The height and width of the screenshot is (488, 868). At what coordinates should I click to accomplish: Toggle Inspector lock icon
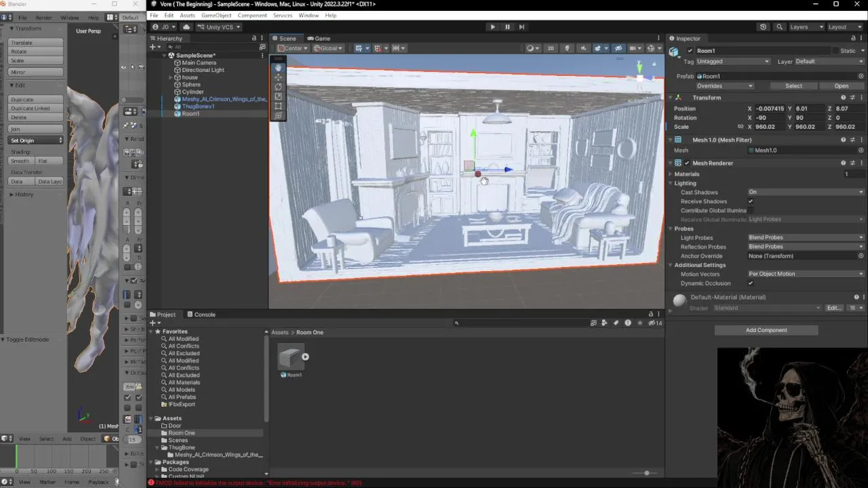coord(852,39)
